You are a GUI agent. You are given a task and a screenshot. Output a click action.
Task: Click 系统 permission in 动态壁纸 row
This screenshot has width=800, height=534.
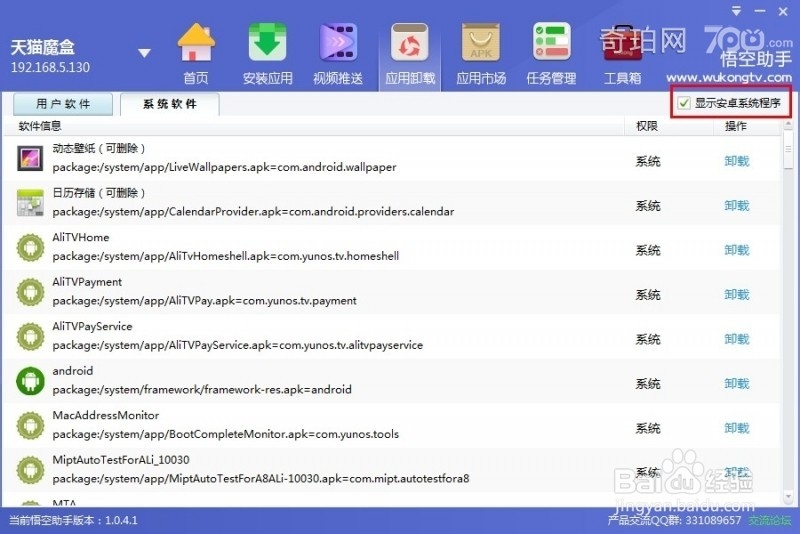coord(648,161)
